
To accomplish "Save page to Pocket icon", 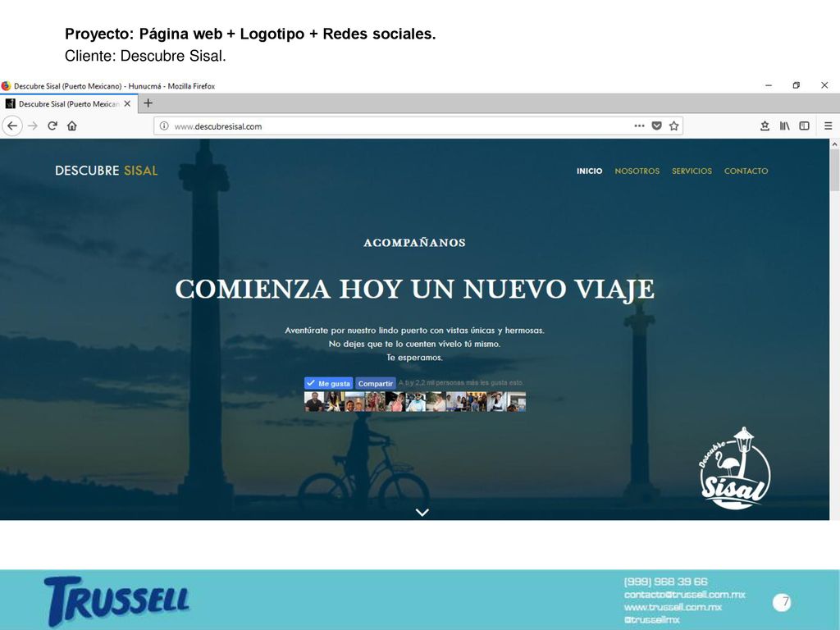I will click(656, 126).
